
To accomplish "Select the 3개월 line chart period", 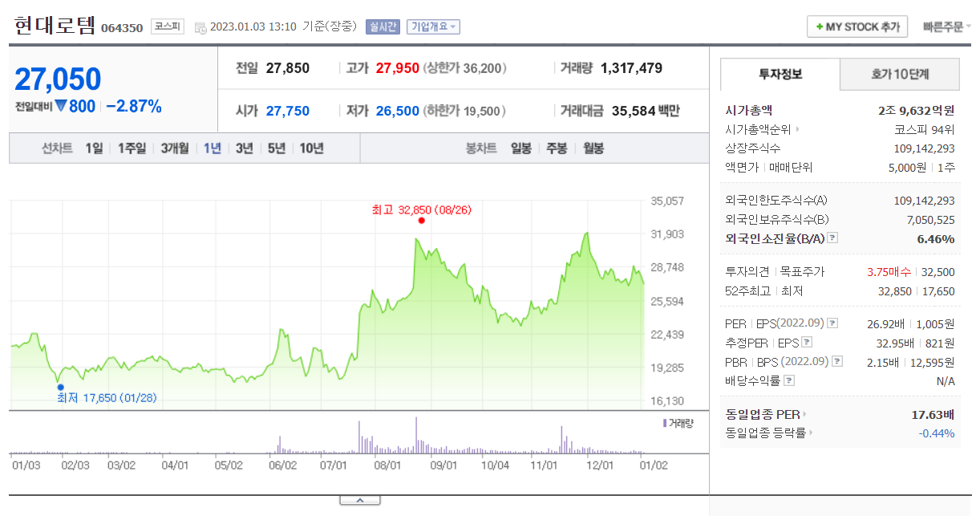I will (x=175, y=148).
